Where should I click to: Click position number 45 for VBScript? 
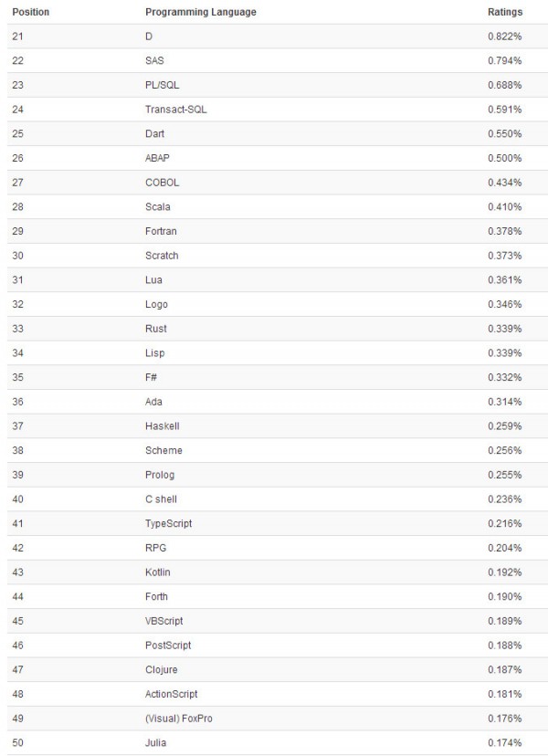(x=18, y=621)
